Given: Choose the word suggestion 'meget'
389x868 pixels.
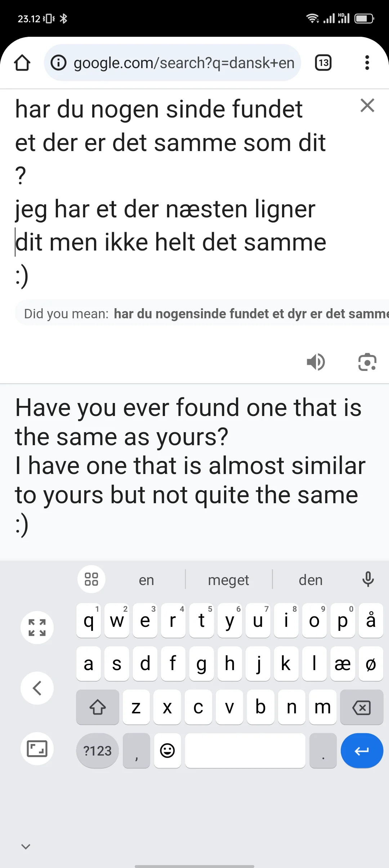Looking at the screenshot, I should tap(228, 580).
